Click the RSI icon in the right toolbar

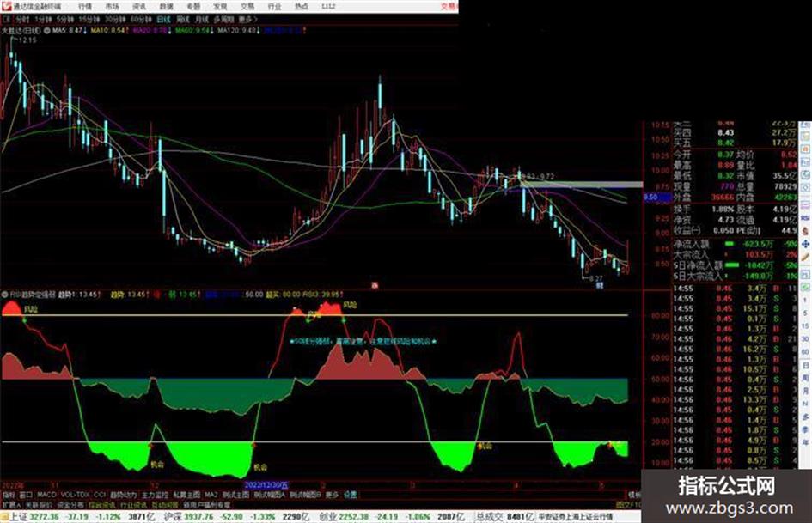pyautogui.click(x=805, y=218)
